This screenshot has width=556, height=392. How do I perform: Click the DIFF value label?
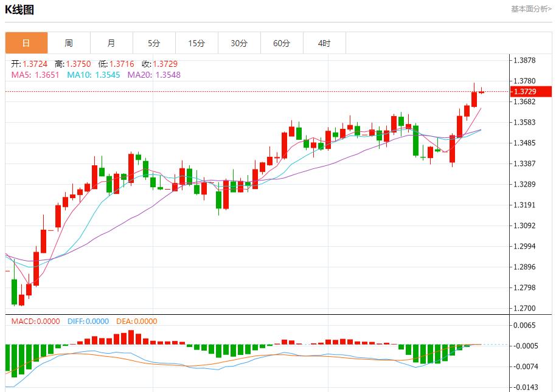tap(87, 322)
